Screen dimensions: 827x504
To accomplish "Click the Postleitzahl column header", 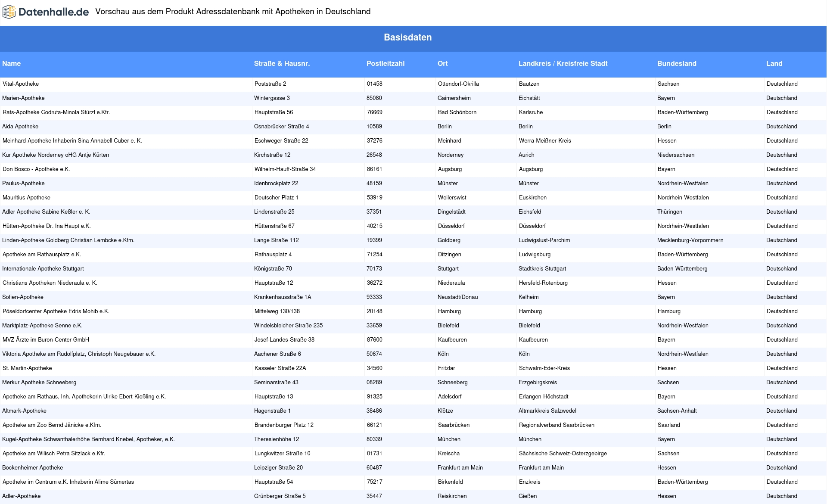I will [386, 64].
